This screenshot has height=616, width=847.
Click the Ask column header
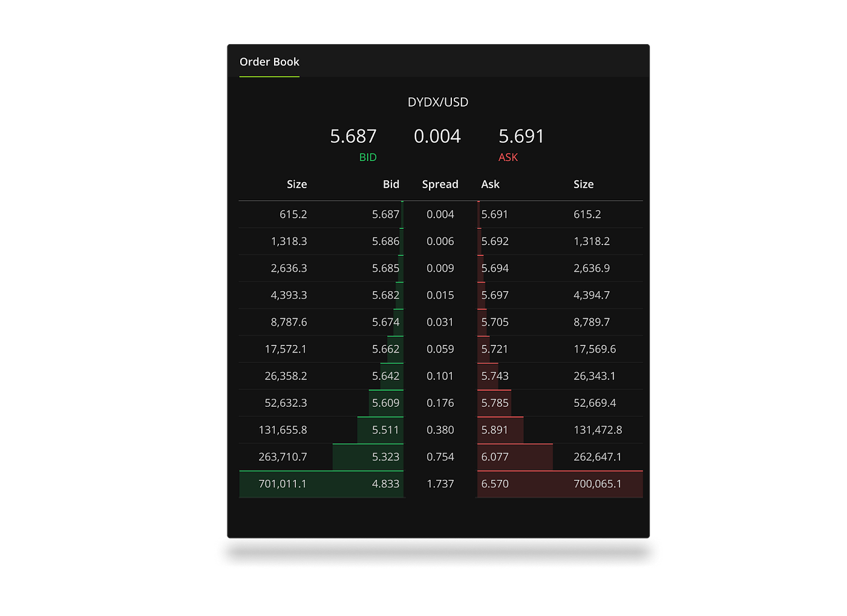[490, 184]
